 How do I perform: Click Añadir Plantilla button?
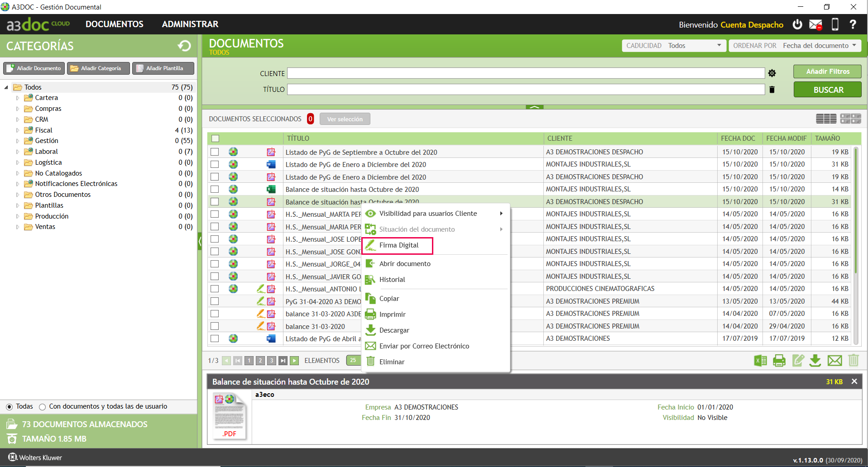point(163,68)
